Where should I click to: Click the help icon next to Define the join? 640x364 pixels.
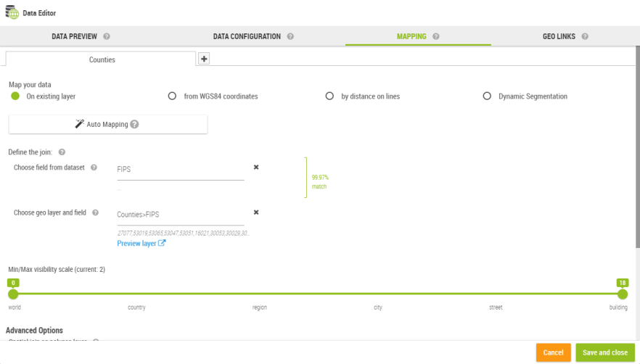coord(62,152)
